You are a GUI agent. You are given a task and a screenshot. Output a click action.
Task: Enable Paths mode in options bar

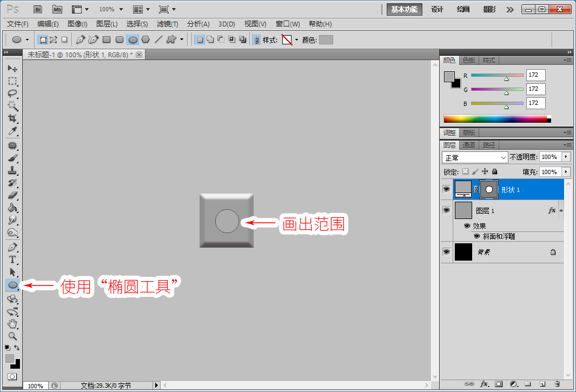tap(54, 39)
